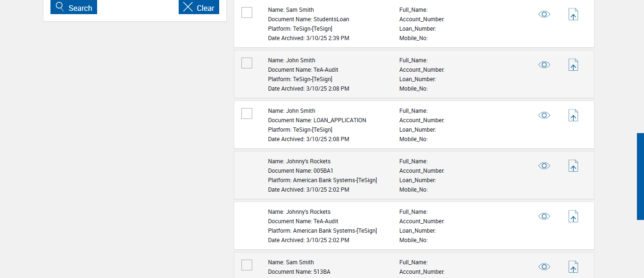644x278 pixels.
Task: Click upload icon for John Smith TeA-Audit
Action: [x=573, y=65]
